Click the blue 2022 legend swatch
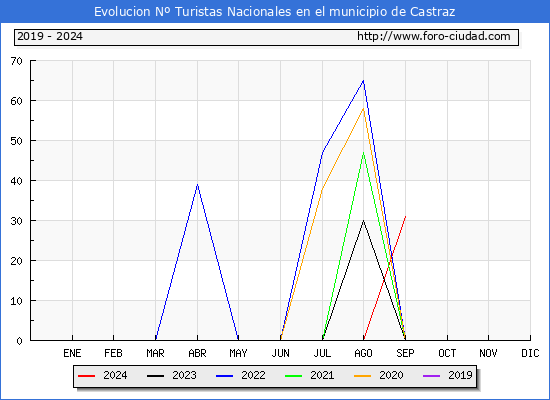Viewport: 550px width, 400px height. 224,376
